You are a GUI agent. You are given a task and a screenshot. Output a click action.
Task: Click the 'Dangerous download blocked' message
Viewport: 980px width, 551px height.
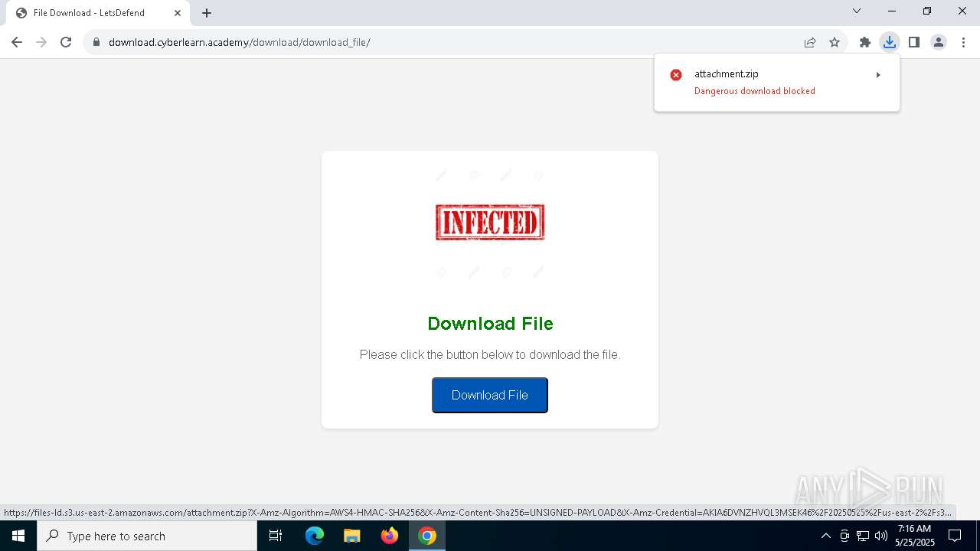tap(755, 91)
